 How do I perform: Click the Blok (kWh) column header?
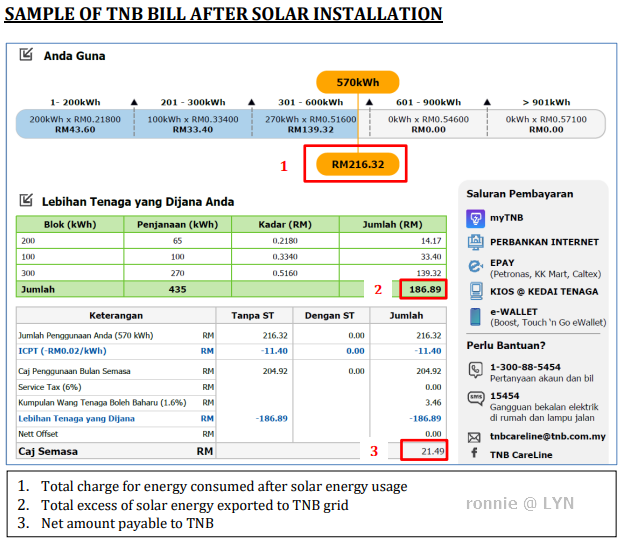coord(70,225)
